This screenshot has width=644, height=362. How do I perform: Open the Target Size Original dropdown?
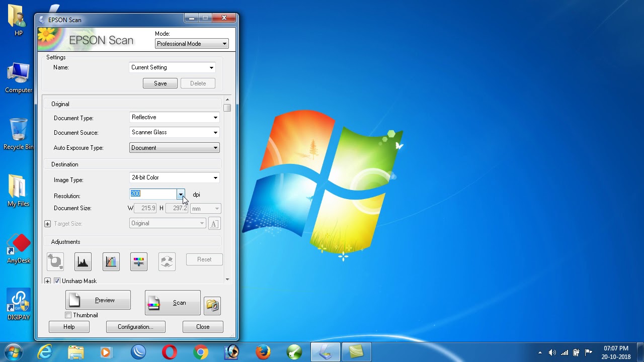pyautogui.click(x=168, y=223)
